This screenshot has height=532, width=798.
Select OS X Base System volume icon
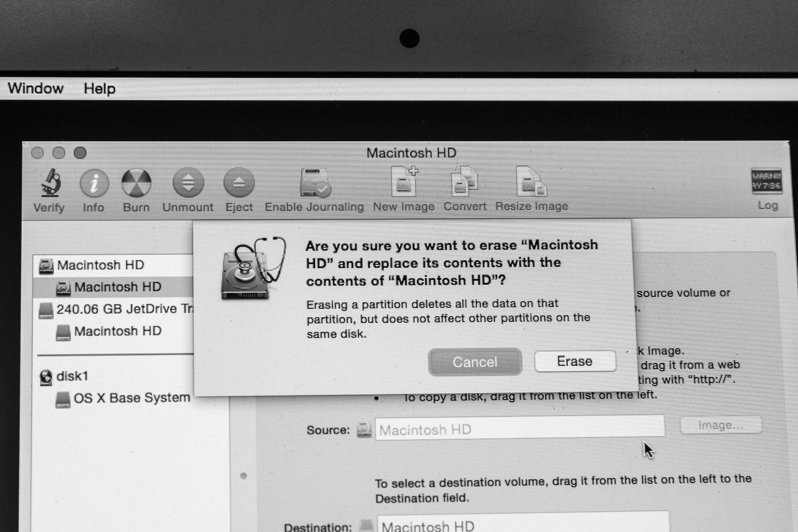tap(63, 399)
